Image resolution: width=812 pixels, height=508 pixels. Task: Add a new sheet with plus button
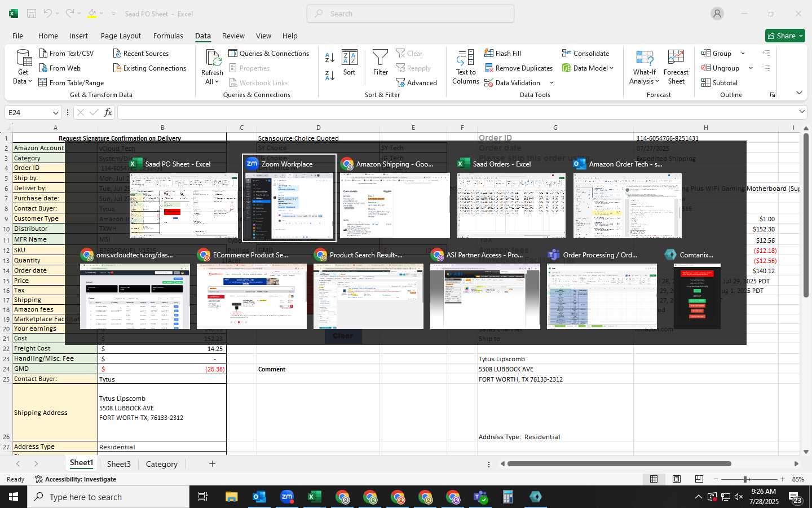click(212, 464)
